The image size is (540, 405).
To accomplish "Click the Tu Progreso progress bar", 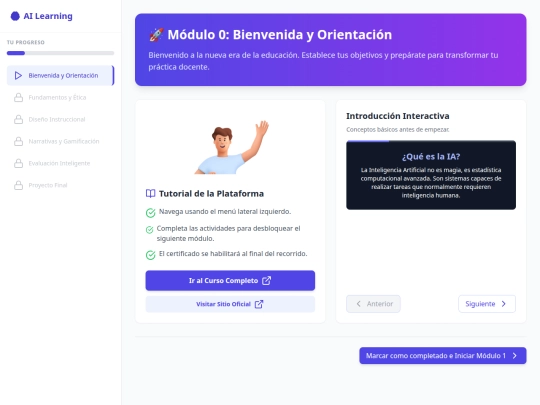I will [60, 53].
